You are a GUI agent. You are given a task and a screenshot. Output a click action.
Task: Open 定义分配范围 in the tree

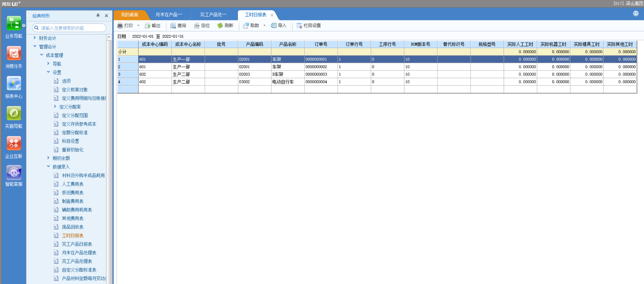[75, 115]
